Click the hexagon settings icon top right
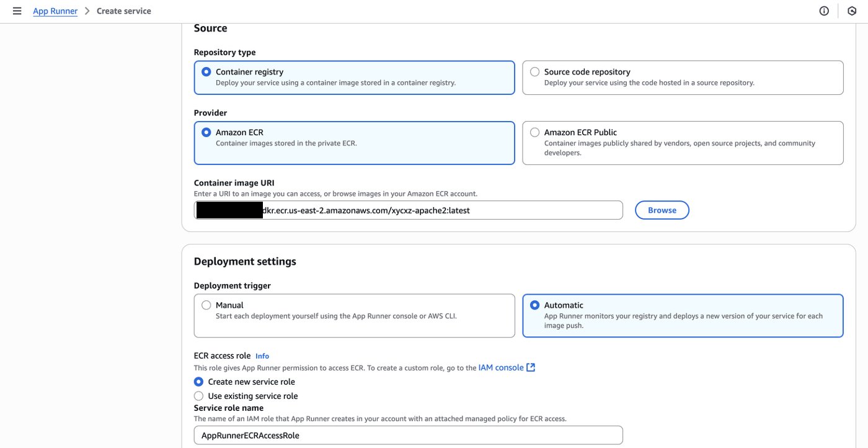Image resolution: width=868 pixels, height=448 pixels. pyautogui.click(x=851, y=11)
